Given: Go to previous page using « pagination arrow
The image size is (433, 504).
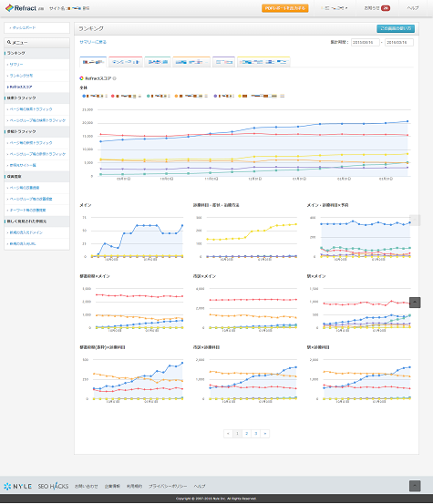Looking at the screenshot, I should coord(228,434).
